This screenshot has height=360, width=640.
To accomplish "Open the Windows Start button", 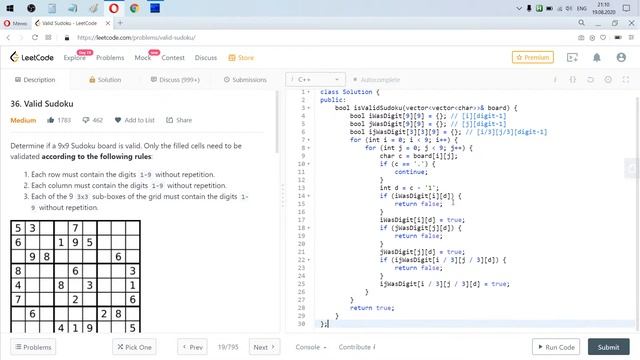I will pos(10,8).
